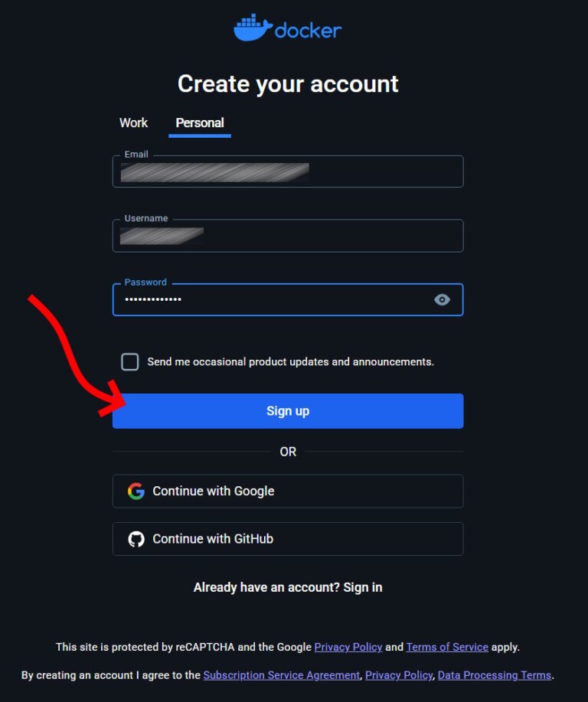This screenshot has height=702, width=588.
Task: Select the Personal tab
Action: click(200, 122)
